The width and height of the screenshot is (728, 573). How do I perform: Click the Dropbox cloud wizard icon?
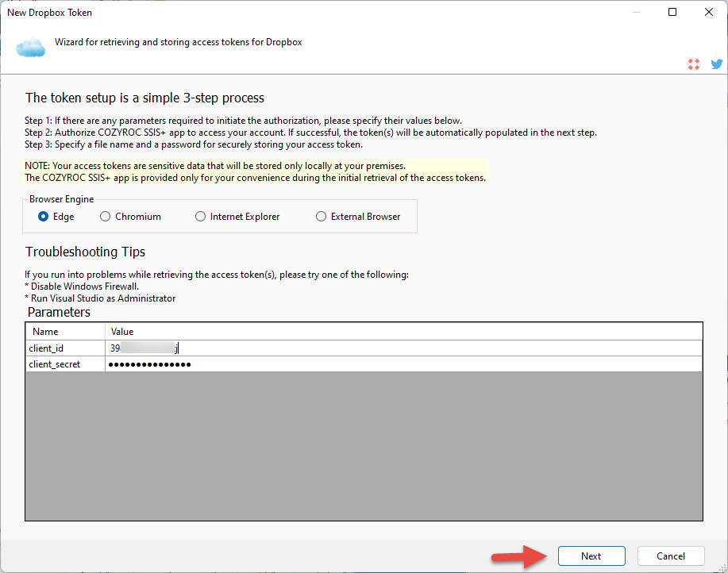(31, 48)
